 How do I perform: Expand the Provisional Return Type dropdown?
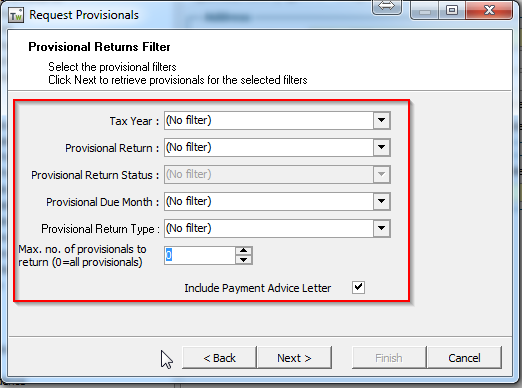pos(381,228)
